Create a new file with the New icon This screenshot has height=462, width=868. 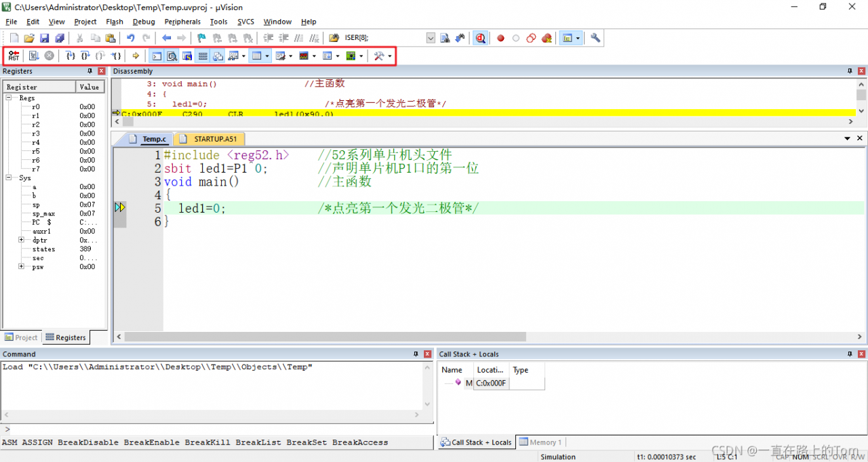(x=14, y=38)
